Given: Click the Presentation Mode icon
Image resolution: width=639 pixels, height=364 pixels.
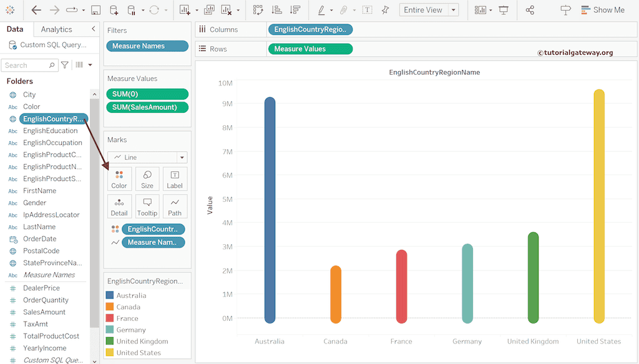Looking at the screenshot, I should pyautogui.click(x=504, y=10).
